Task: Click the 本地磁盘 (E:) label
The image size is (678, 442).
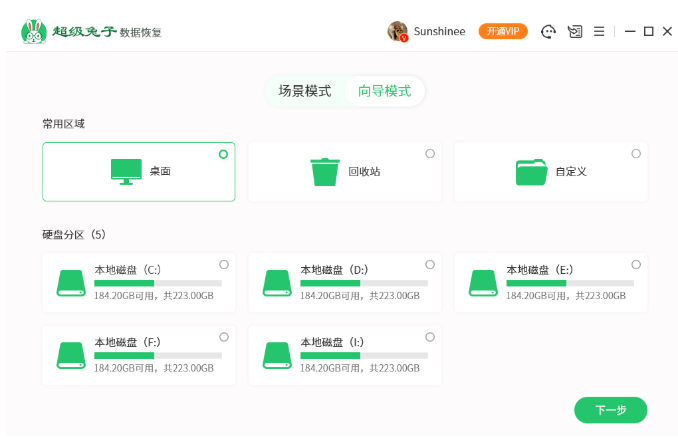Action: click(540, 270)
